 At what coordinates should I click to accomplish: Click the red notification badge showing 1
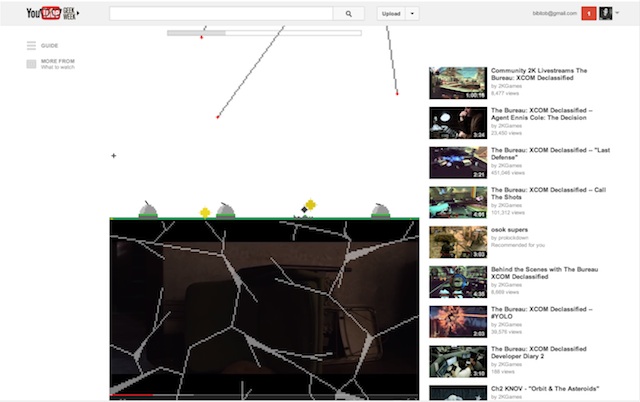pos(588,14)
